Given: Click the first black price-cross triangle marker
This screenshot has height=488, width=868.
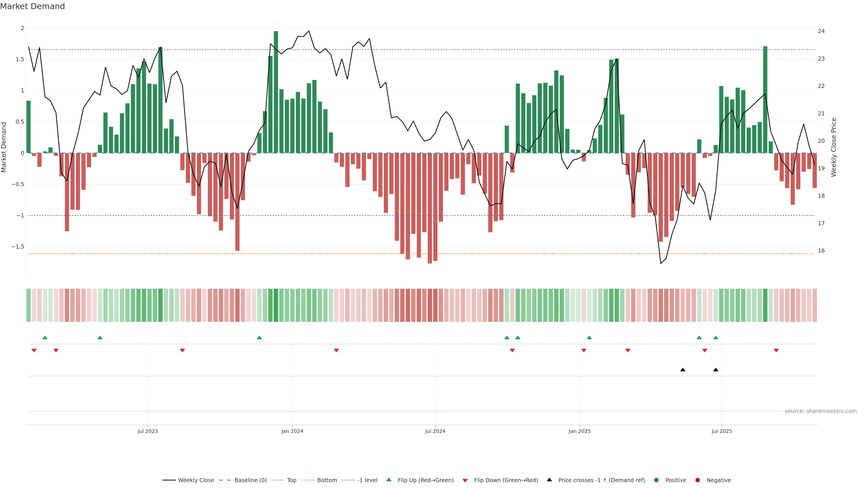Looking at the screenshot, I should 683,370.
